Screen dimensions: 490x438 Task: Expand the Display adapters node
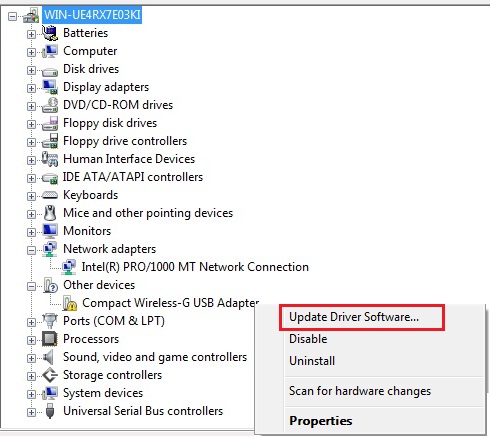[31, 88]
